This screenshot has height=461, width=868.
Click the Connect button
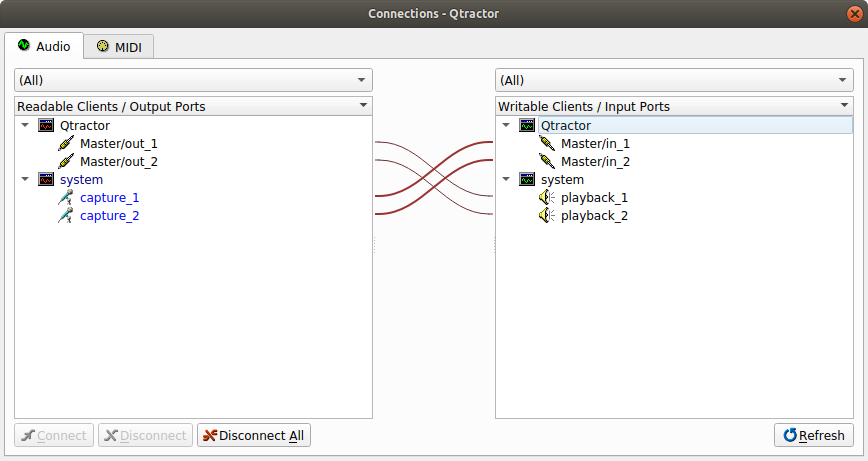(x=54, y=436)
